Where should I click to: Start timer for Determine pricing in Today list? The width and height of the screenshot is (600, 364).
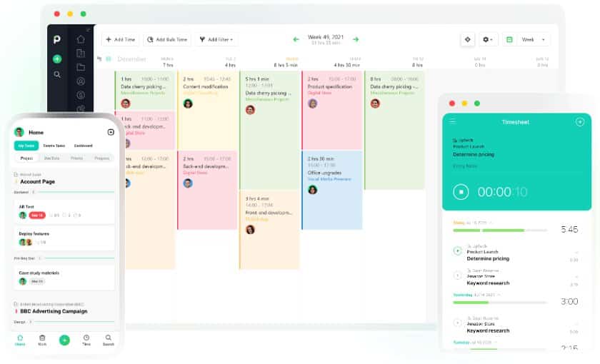(x=457, y=251)
